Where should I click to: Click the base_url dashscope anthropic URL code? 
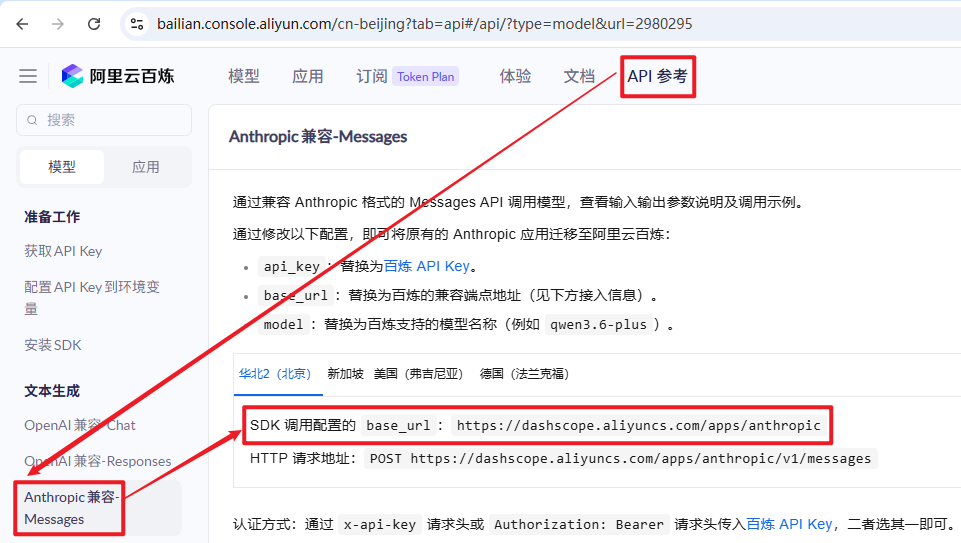point(639,425)
